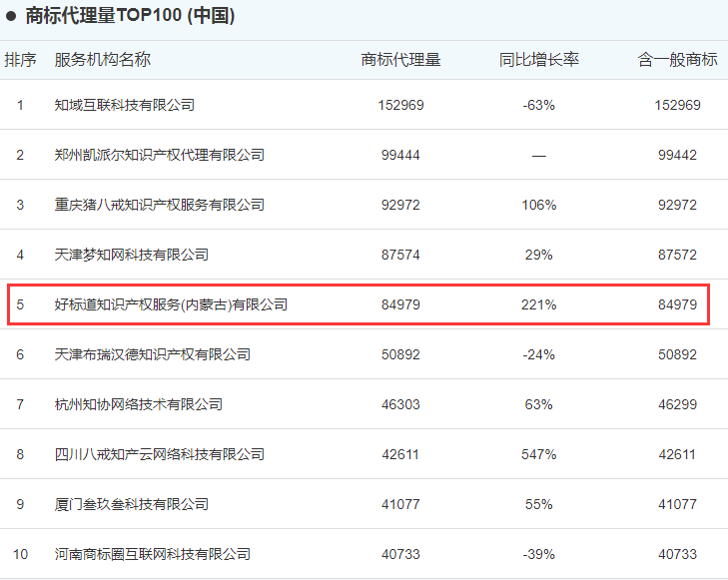Click the 商标代理量TOP100 (中国) title

click(x=130, y=16)
